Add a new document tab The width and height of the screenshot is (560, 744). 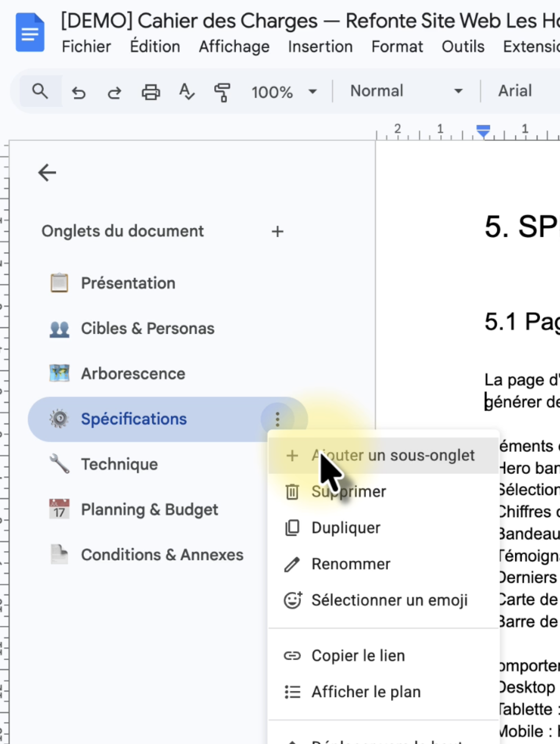[x=277, y=231]
